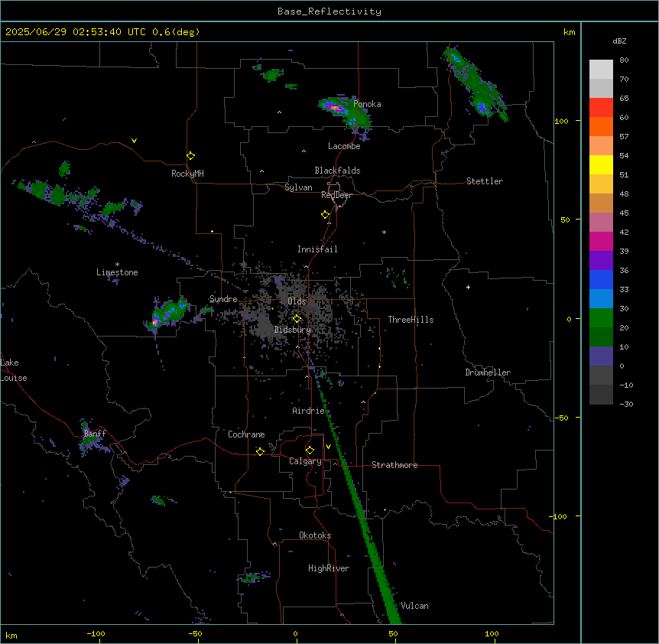The height and width of the screenshot is (644, 659).
Task: Click the RockyMH label
Action: (x=187, y=174)
